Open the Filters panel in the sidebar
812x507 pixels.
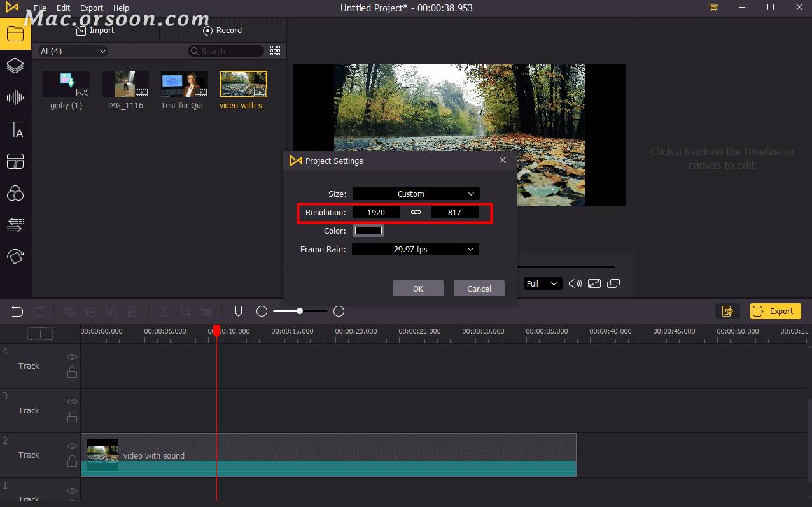(15, 193)
